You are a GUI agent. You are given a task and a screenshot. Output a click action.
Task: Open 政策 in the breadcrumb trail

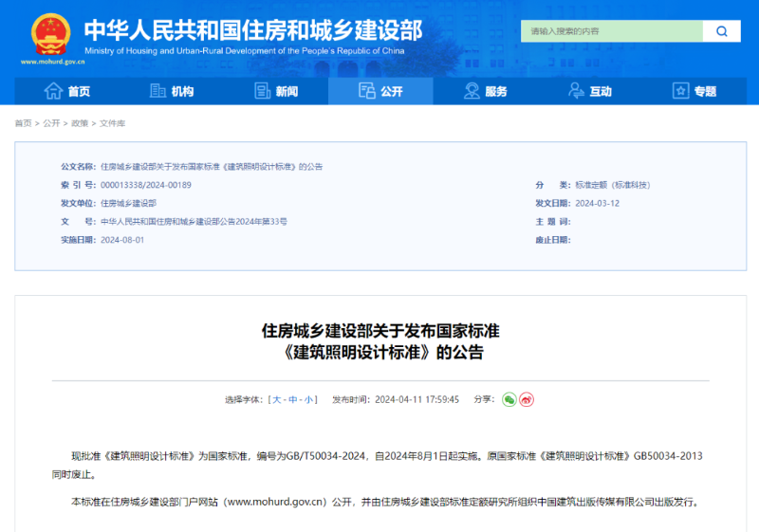[x=80, y=123]
